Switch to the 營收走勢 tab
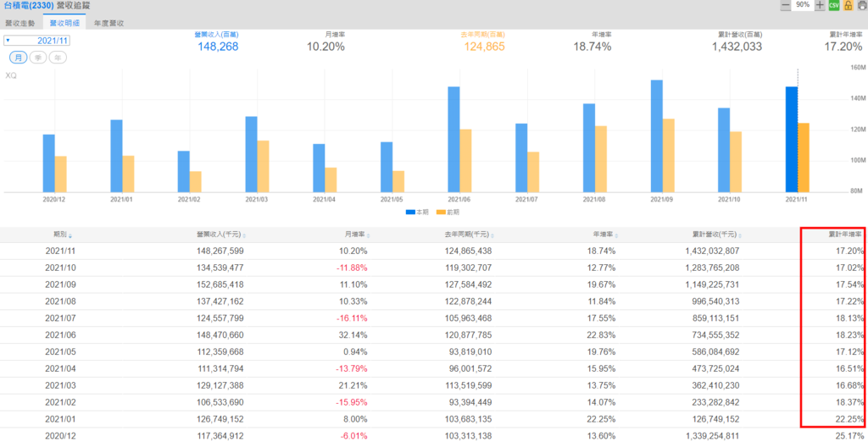Screen dimensions: 868x442 (x=20, y=23)
